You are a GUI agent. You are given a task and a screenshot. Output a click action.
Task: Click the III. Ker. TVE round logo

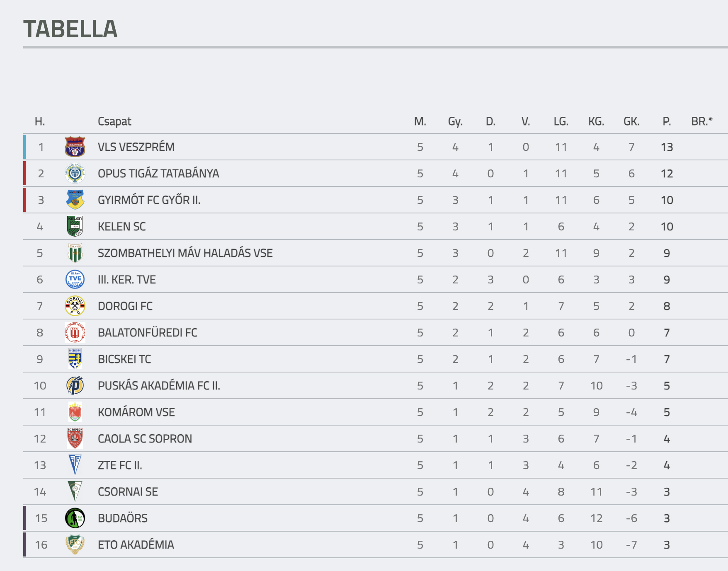tap(75, 279)
